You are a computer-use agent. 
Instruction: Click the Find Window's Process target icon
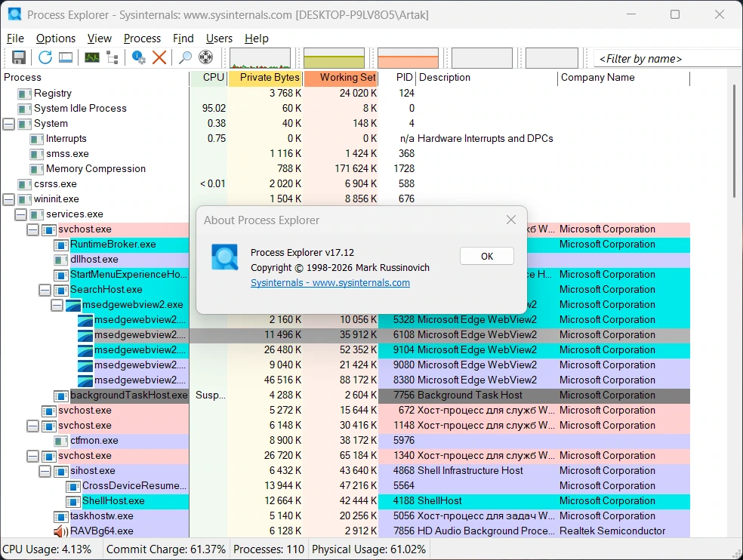tap(205, 58)
